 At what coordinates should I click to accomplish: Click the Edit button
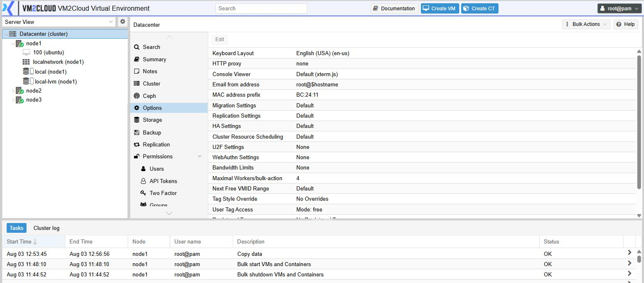click(220, 39)
